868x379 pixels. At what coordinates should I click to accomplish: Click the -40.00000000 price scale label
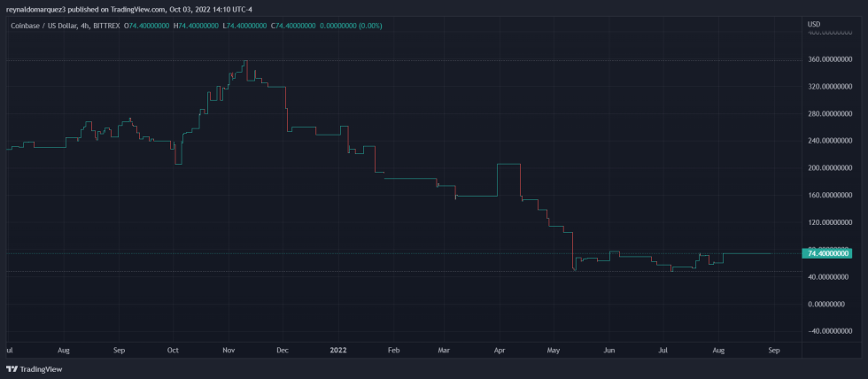pyautogui.click(x=832, y=331)
